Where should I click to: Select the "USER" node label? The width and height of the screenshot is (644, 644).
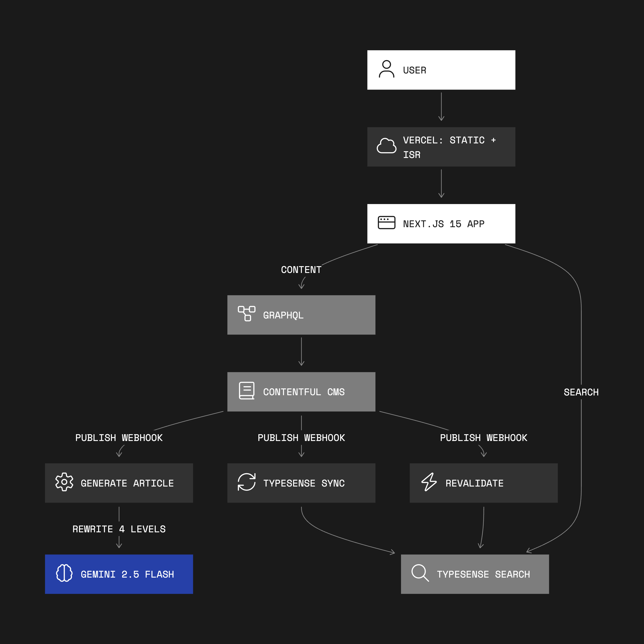[x=415, y=70]
